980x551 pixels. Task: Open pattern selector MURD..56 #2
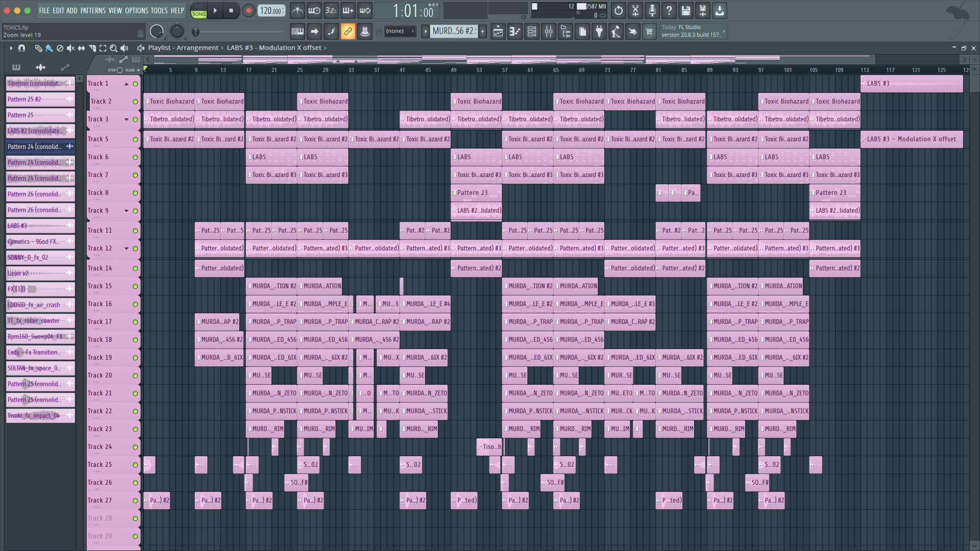(x=453, y=31)
